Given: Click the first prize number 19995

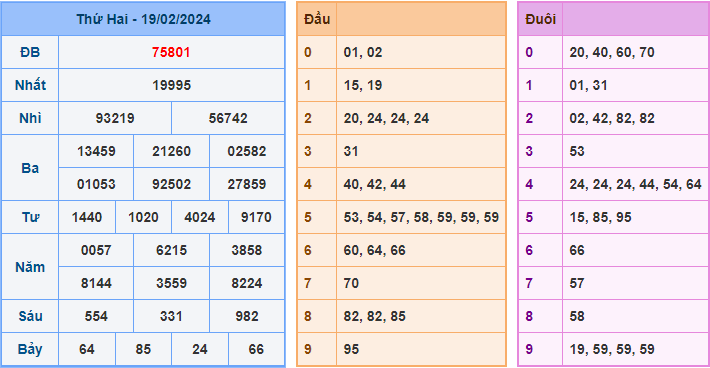Looking at the screenshot, I should click(171, 85).
